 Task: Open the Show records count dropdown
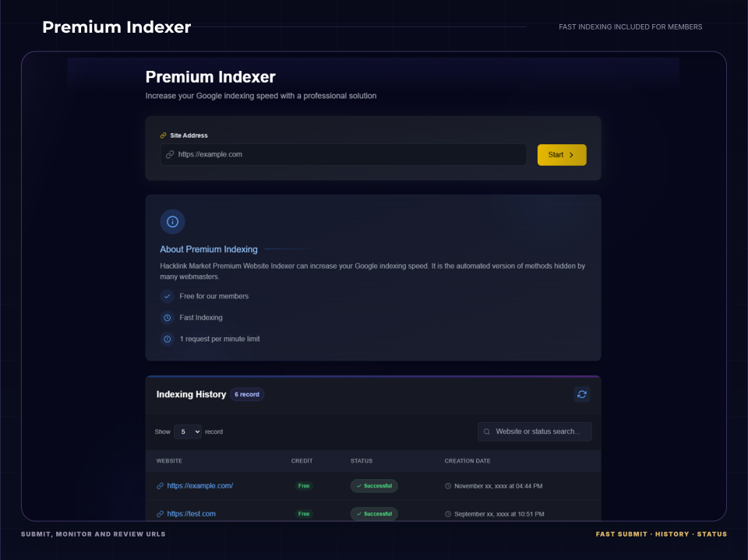[188, 431]
